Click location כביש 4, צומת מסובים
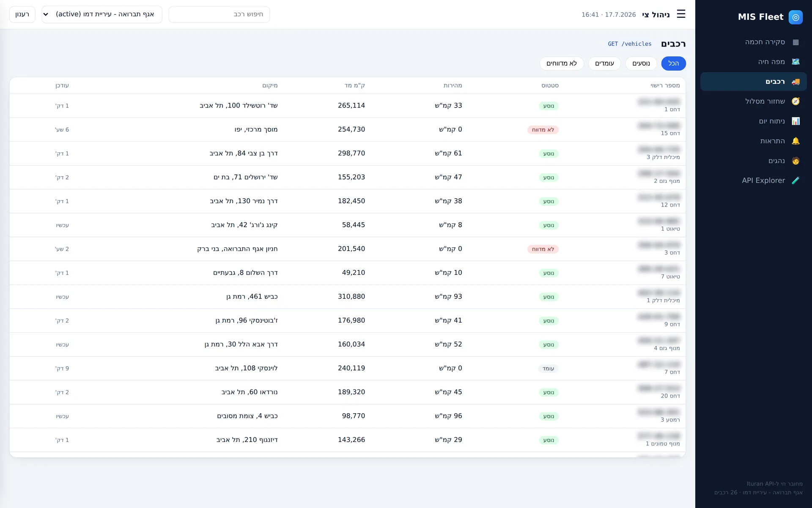 (247, 416)
